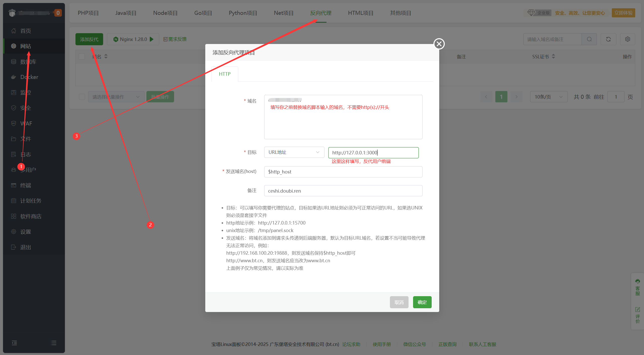Close the 添加反向代理项目 dialog
The width and height of the screenshot is (644, 355).
click(x=439, y=44)
